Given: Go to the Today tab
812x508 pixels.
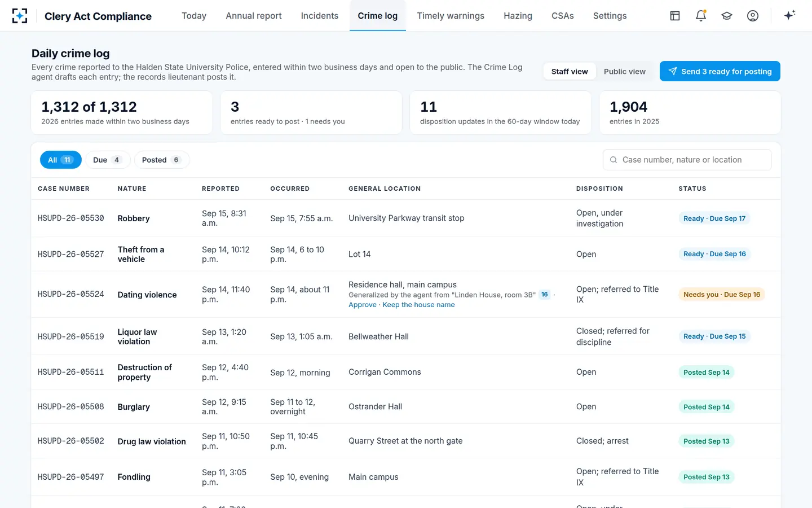Looking at the screenshot, I should [x=194, y=16].
